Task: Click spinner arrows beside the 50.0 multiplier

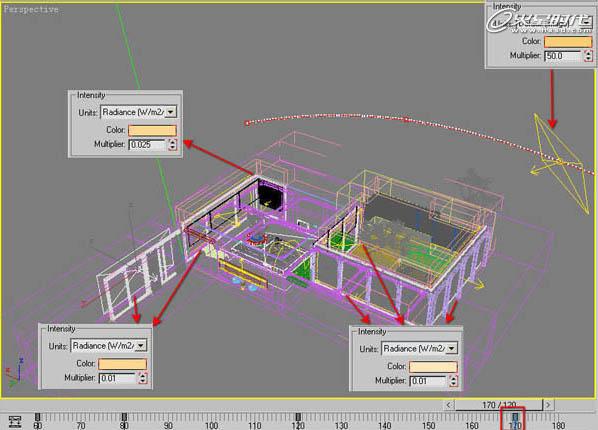Action: coord(588,56)
